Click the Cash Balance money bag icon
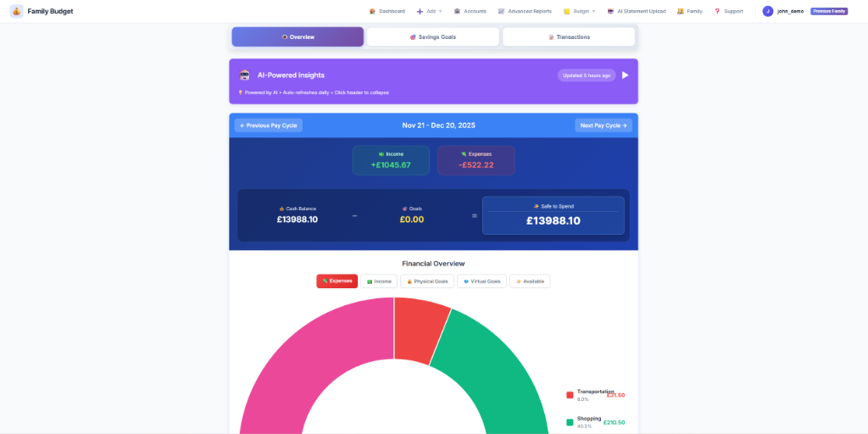 281,209
